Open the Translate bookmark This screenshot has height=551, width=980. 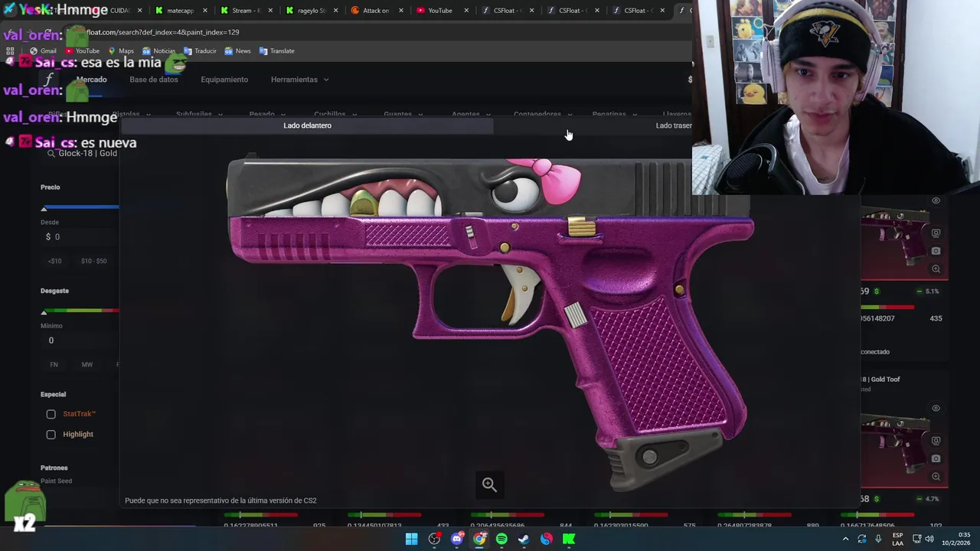[x=276, y=51]
